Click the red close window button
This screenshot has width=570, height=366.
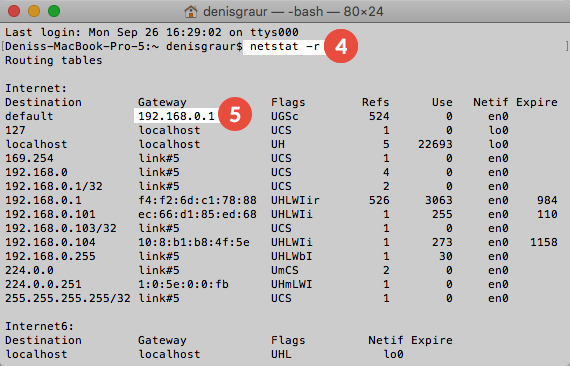pos(14,11)
